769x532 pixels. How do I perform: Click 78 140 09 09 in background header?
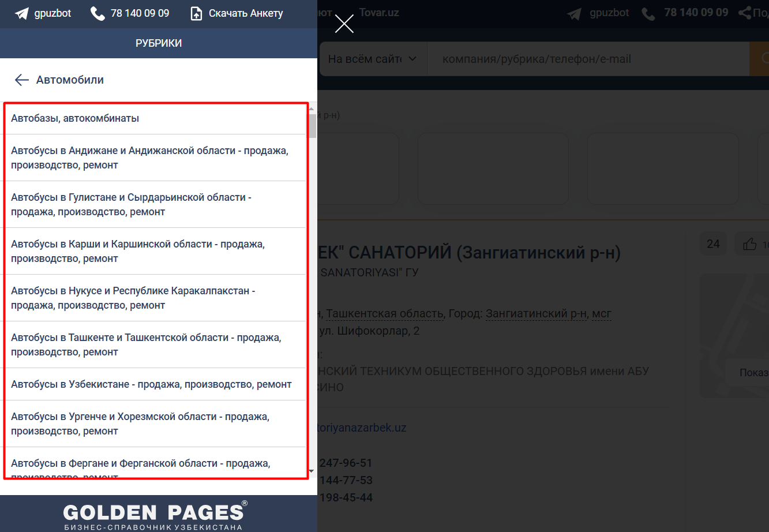696,12
